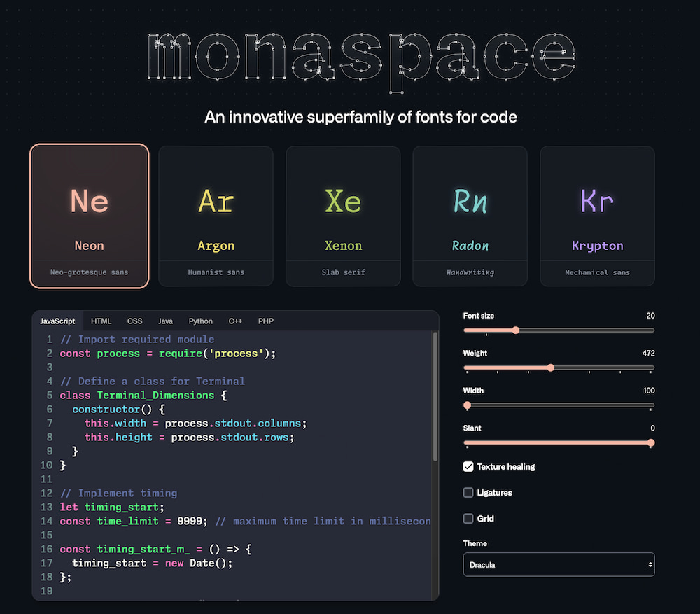Viewport: 700px width, 614px height.
Task: Click the Weight slider handle
Action: 551,368
